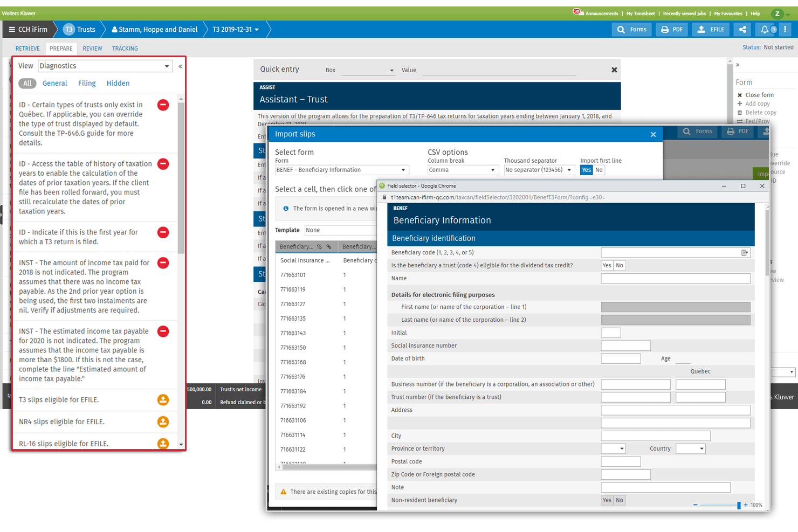Image resolution: width=798 pixels, height=532 pixels.
Task: Click the EFILE upload button
Action: pos(711,30)
